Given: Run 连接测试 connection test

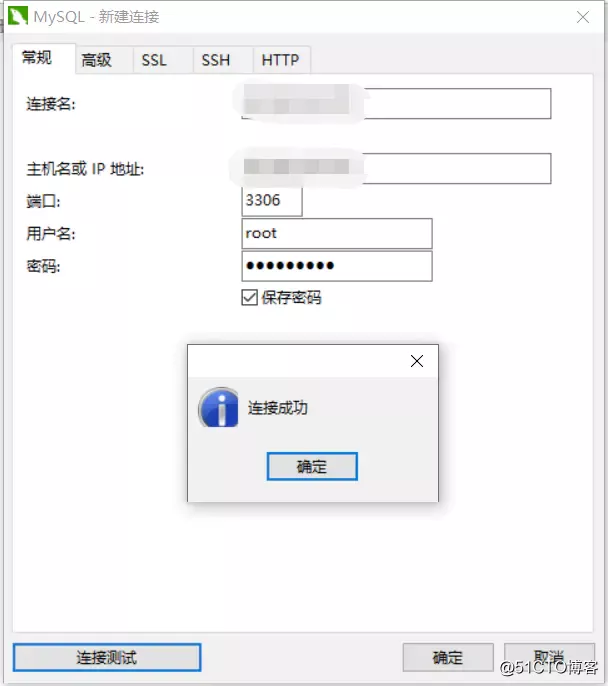Looking at the screenshot, I should (x=107, y=657).
